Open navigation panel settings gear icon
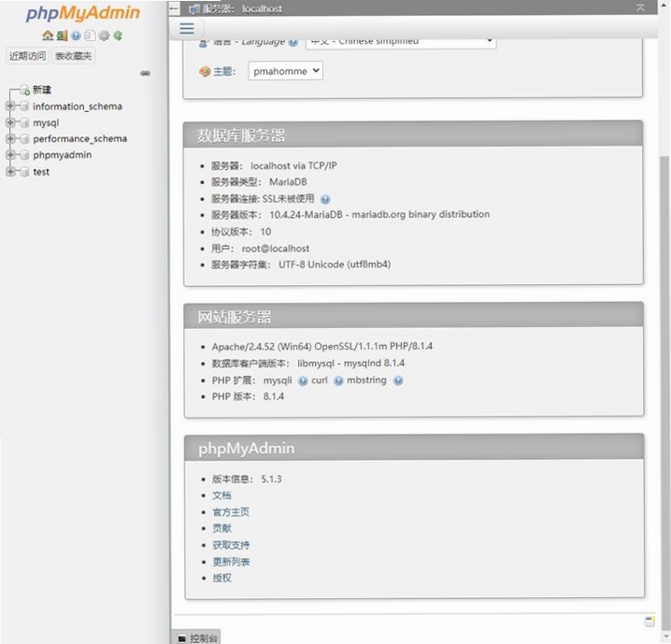 tap(104, 36)
